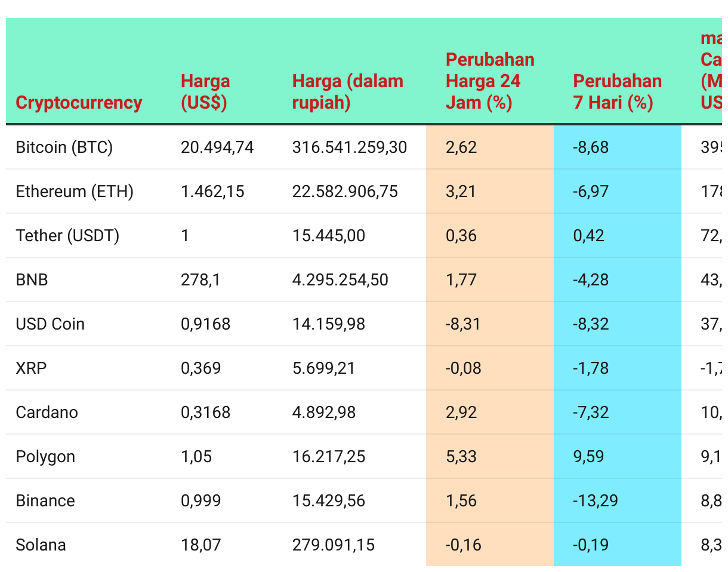728x572 pixels.
Task: Click the Cryptocurrency column header
Action: [79, 103]
